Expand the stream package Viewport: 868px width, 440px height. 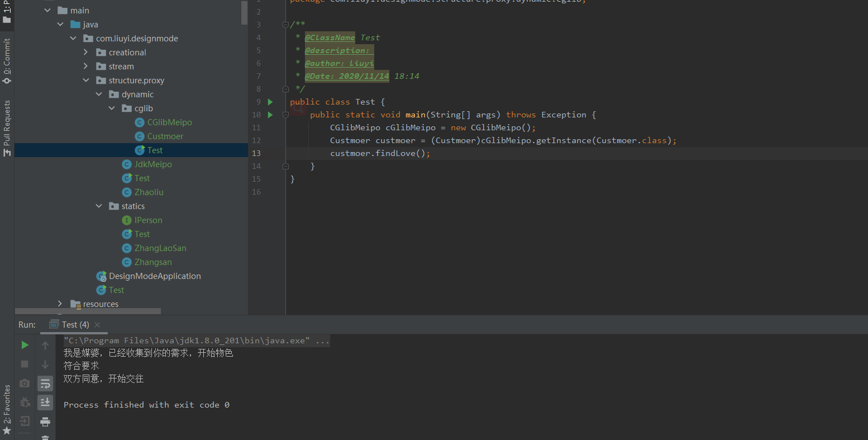click(x=86, y=67)
